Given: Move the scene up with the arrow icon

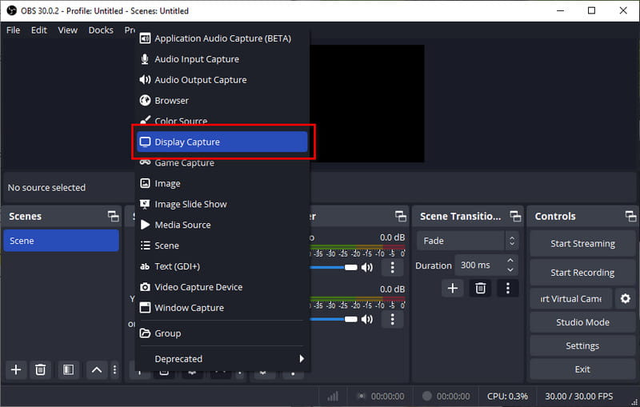Looking at the screenshot, I should coord(97,370).
